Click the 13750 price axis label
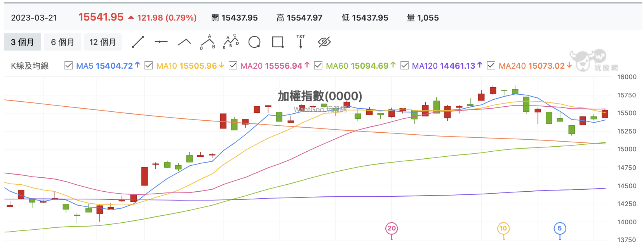 [627, 240]
